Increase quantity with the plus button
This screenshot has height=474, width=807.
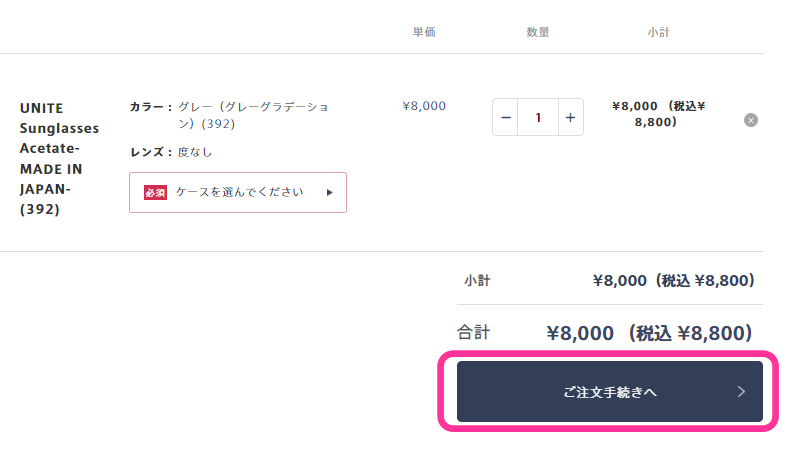point(570,117)
